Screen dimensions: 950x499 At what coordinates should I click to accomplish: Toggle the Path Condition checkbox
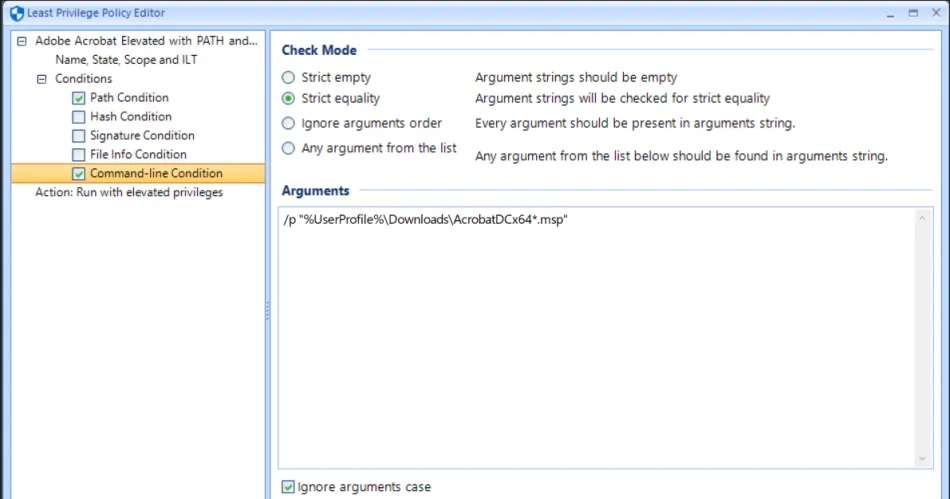pos(79,98)
